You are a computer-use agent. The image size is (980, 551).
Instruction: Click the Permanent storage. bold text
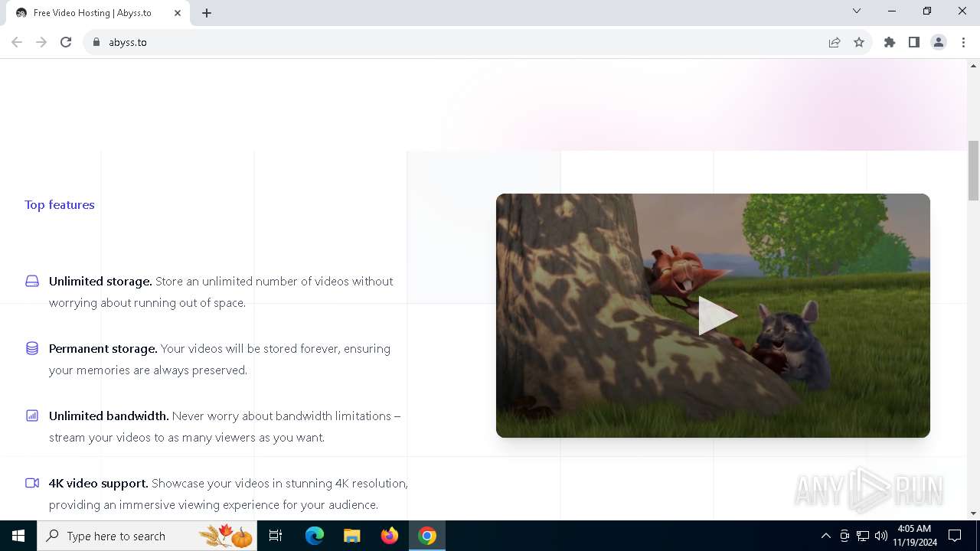(103, 348)
